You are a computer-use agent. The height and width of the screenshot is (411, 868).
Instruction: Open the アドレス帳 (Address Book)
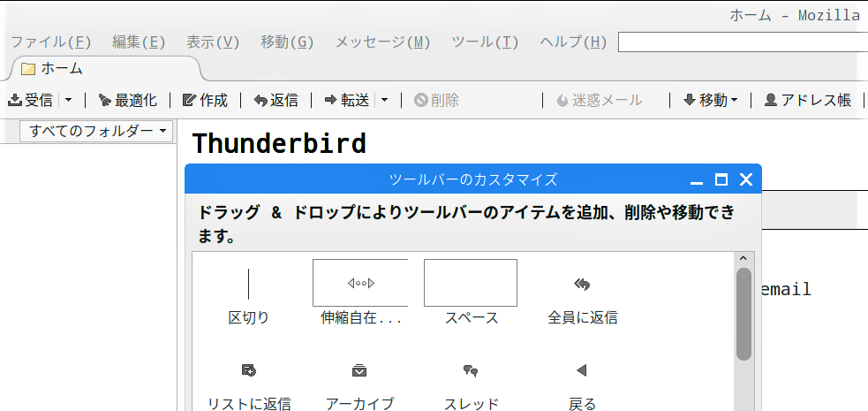[x=808, y=100]
